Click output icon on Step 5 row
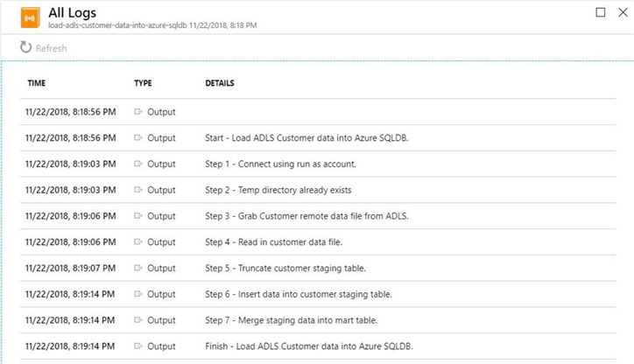The image size is (634, 364). 138,268
